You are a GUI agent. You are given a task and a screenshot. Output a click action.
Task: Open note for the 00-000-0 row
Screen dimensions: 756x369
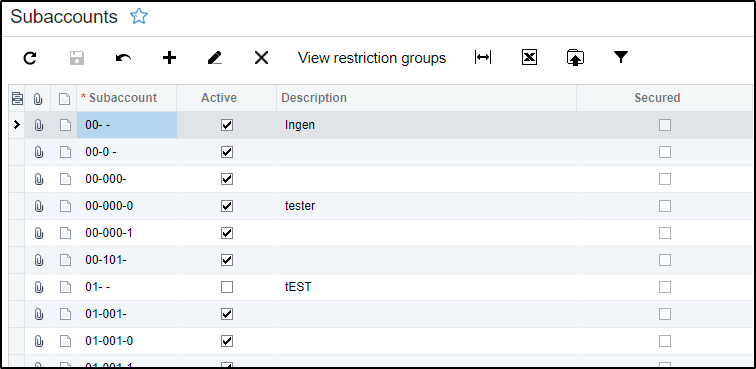click(x=65, y=206)
